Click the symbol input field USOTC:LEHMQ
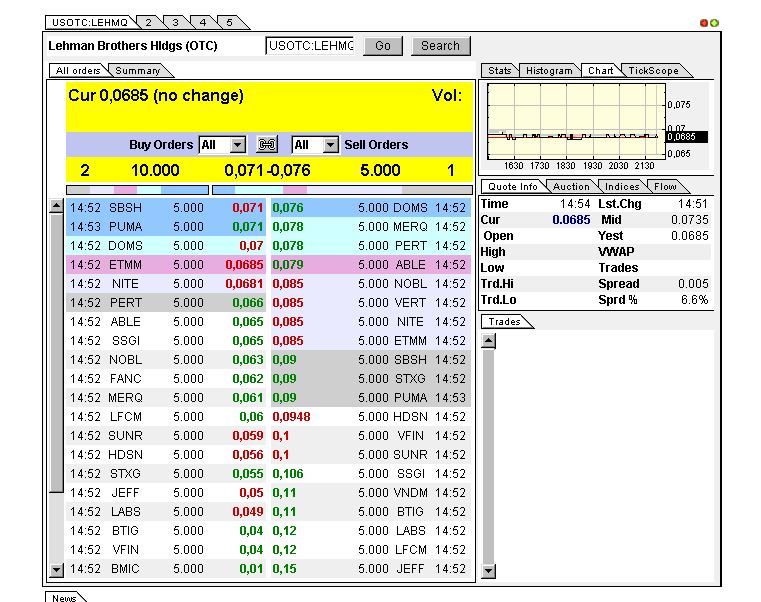The height and width of the screenshot is (602, 761). (x=309, y=46)
